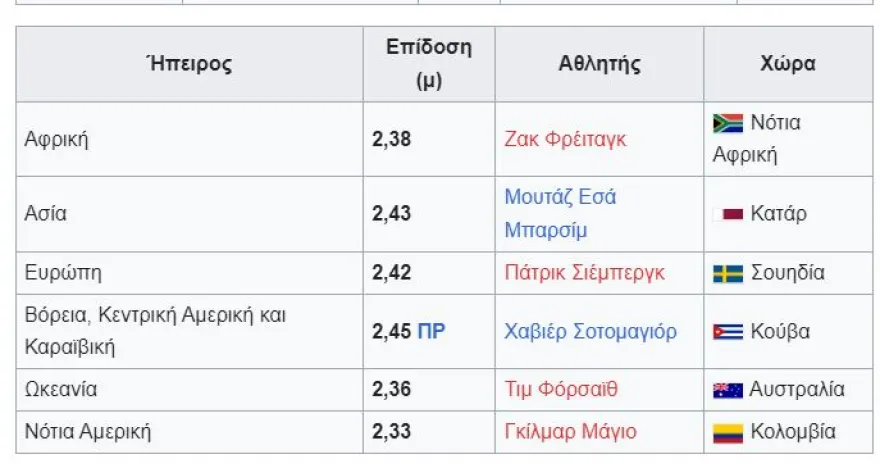Click the Χώρα column header
The image size is (880, 468).
(788, 64)
